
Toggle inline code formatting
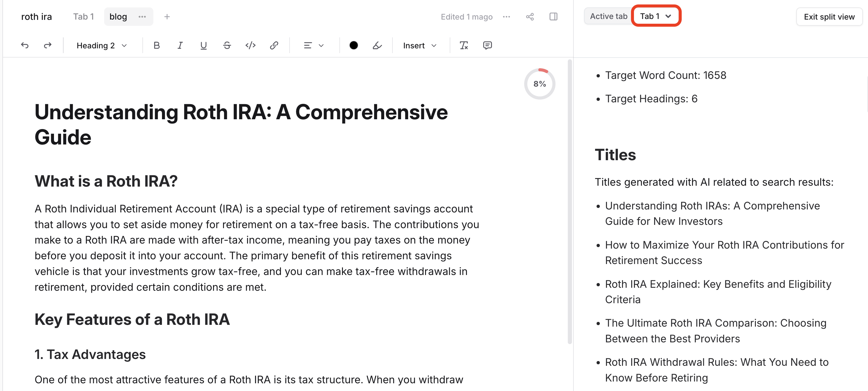[250, 45]
